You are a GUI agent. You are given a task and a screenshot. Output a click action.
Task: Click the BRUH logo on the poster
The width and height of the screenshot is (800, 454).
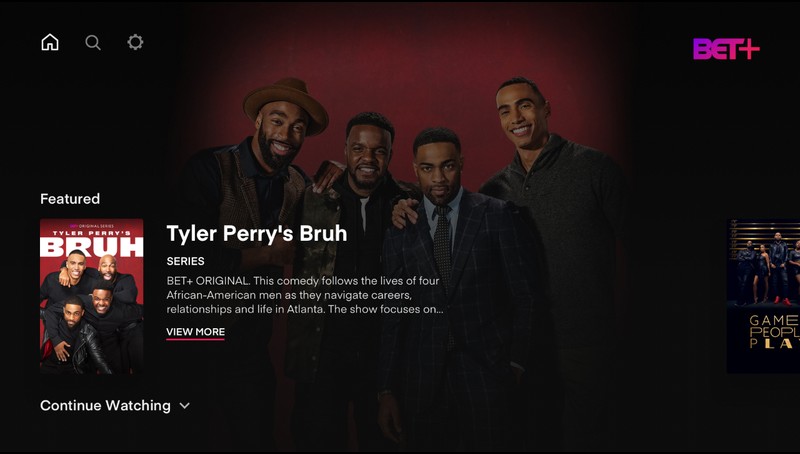coord(92,247)
